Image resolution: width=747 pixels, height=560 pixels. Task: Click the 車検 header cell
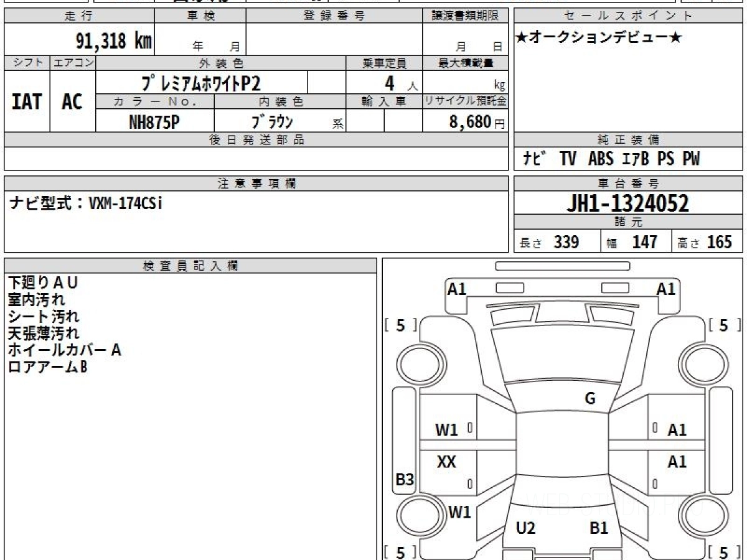[200, 16]
